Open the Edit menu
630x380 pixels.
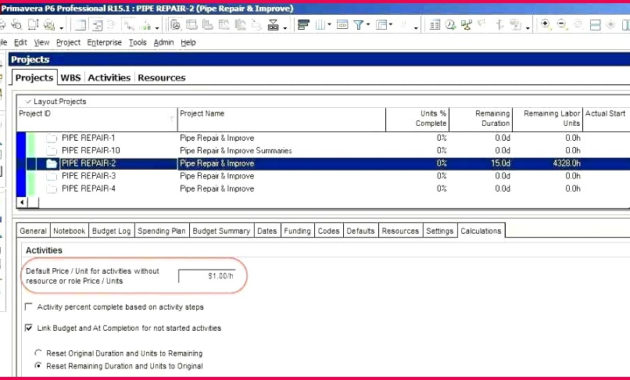pyautogui.click(x=20, y=43)
